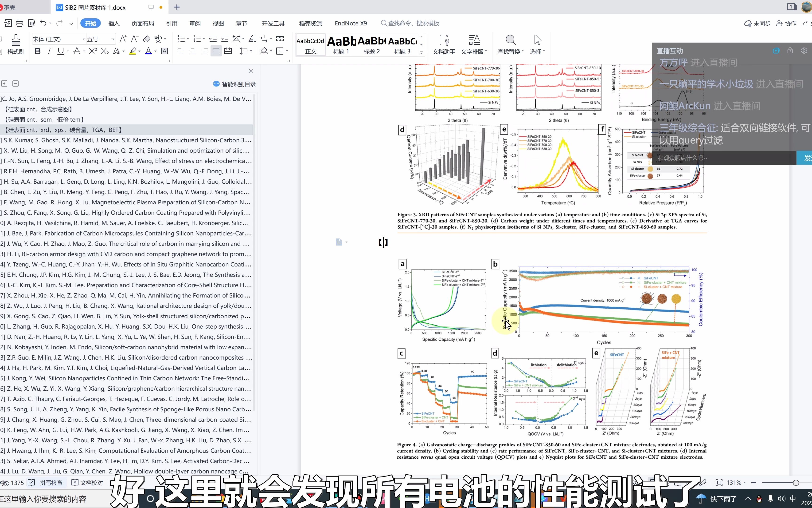
Task: Toggle Bold formatting
Action: pyautogui.click(x=38, y=51)
